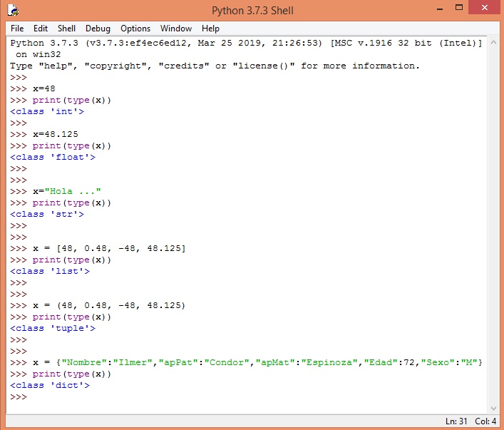Click the "Espinoza" value in the dictionary

point(329,362)
